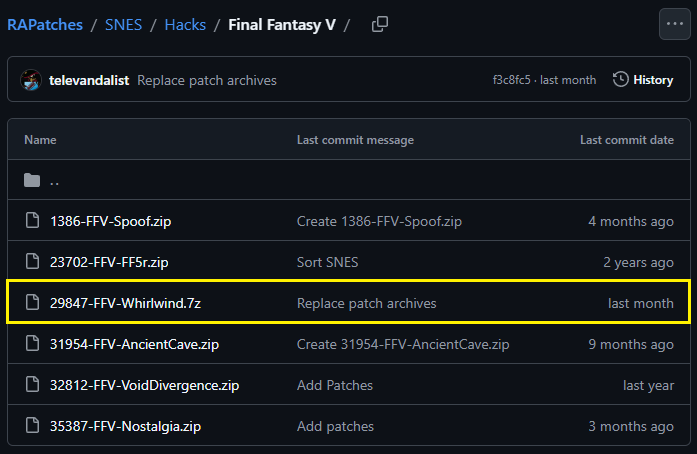The height and width of the screenshot is (454, 697).
Task: Navigate to SNES breadcrumb folder
Action: click(123, 24)
